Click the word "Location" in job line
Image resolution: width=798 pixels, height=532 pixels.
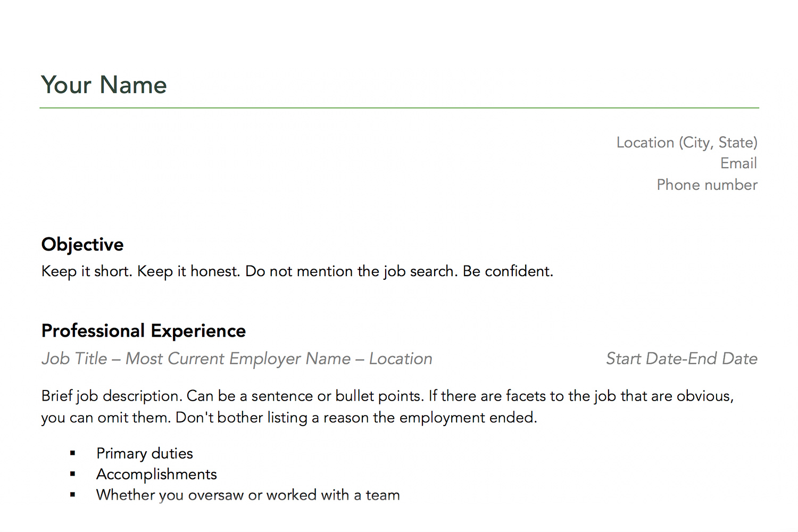click(401, 359)
